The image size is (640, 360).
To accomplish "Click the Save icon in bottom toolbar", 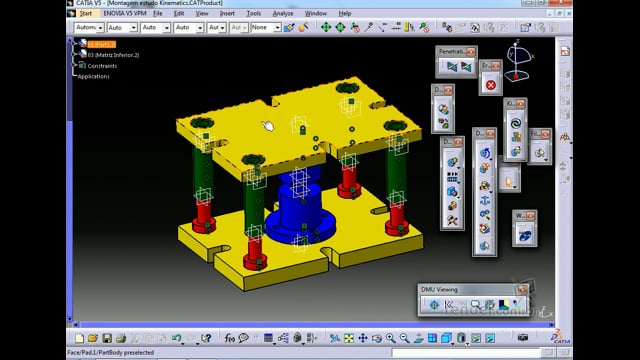I will (107, 338).
